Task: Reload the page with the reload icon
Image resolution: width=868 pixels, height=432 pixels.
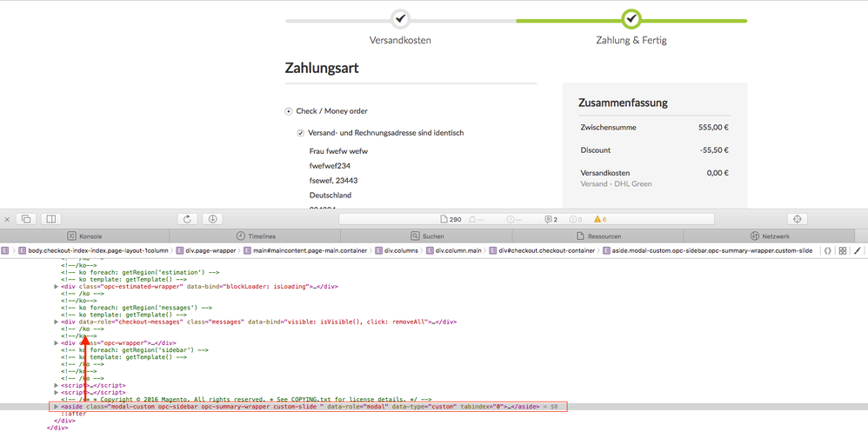Action: click(187, 219)
